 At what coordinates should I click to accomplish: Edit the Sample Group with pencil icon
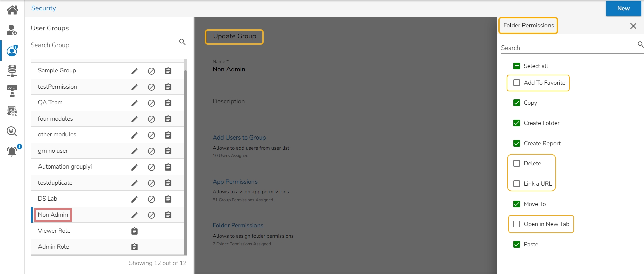click(134, 71)
